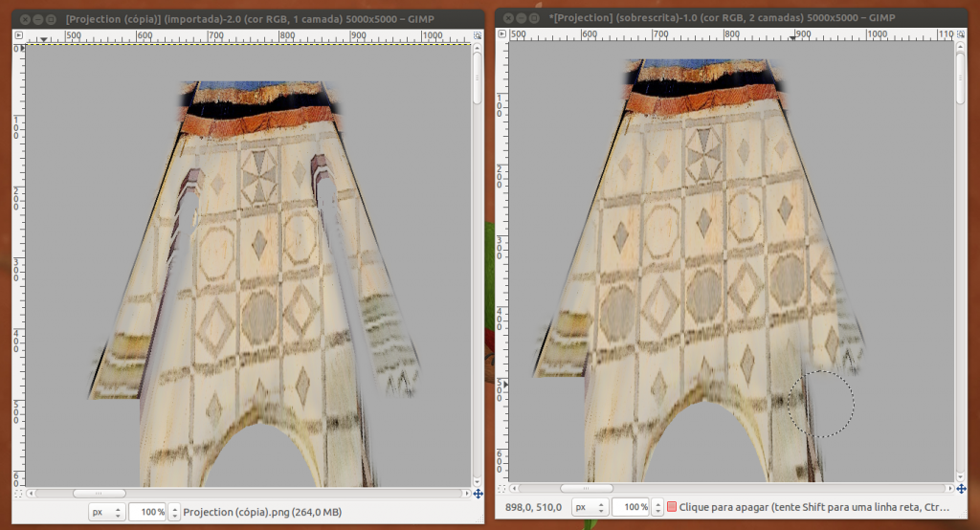Viewport: 980px width, 530px height.
Task: Click vertical scrollbar thumb in left window
Action: (478, 77)
